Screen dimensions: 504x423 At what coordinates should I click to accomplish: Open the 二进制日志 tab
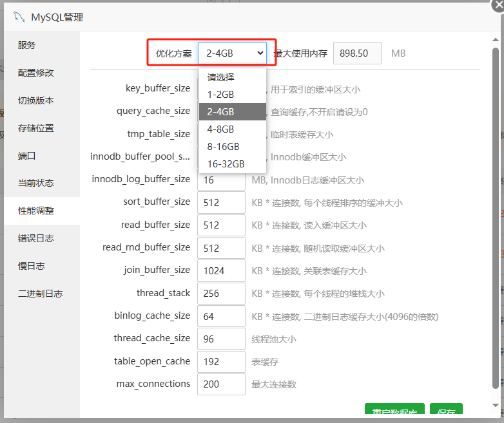(x=42, y=293)
